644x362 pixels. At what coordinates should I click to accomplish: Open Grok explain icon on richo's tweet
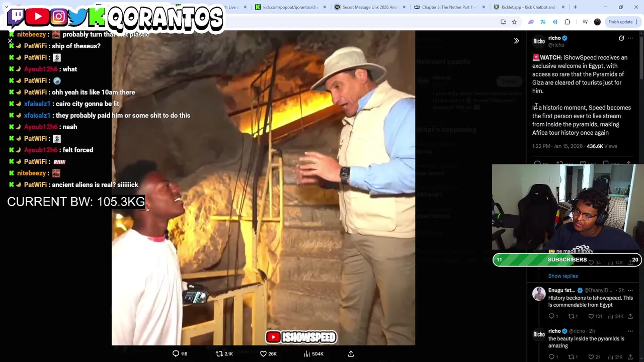(621, 38)
